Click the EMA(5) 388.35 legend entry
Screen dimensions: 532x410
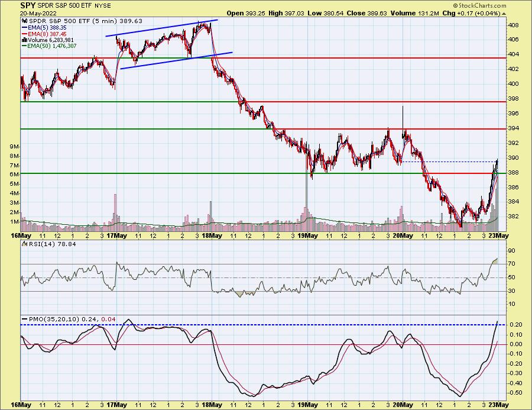click(47, 28)
